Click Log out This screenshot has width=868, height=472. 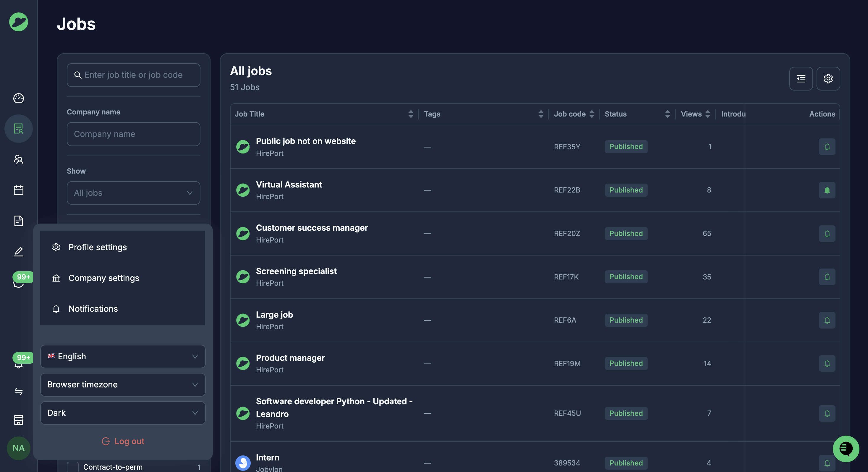123,441
